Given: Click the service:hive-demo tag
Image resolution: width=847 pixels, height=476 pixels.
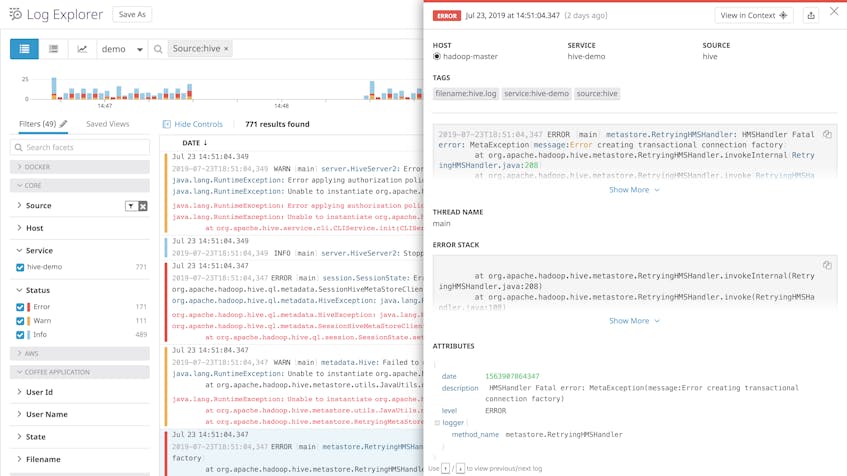Looking at the screenshot, I should [x=536, y=93].
